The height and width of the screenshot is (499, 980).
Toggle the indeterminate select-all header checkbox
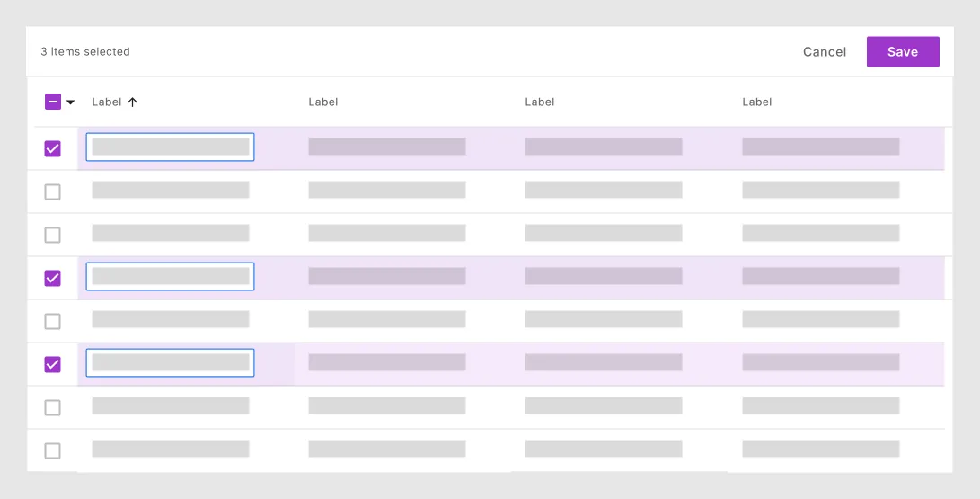pyautogui.click(x=53, y=102)
